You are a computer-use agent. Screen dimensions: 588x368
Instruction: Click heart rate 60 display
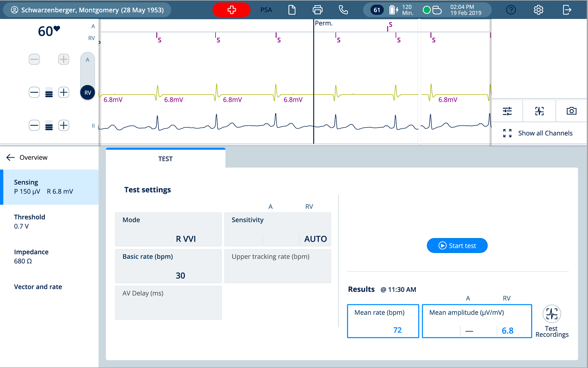click(x=49, y=31)
